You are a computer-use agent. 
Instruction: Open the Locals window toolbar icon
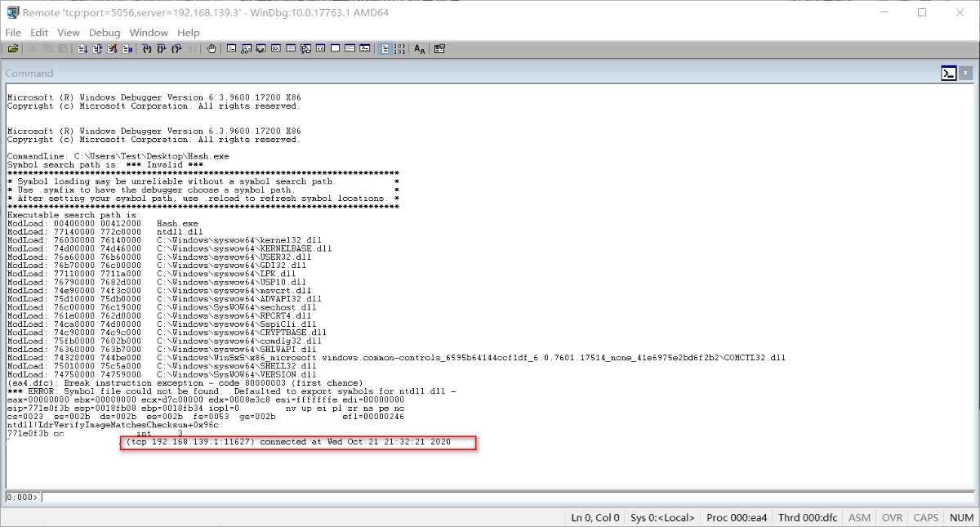pos(261,49)
